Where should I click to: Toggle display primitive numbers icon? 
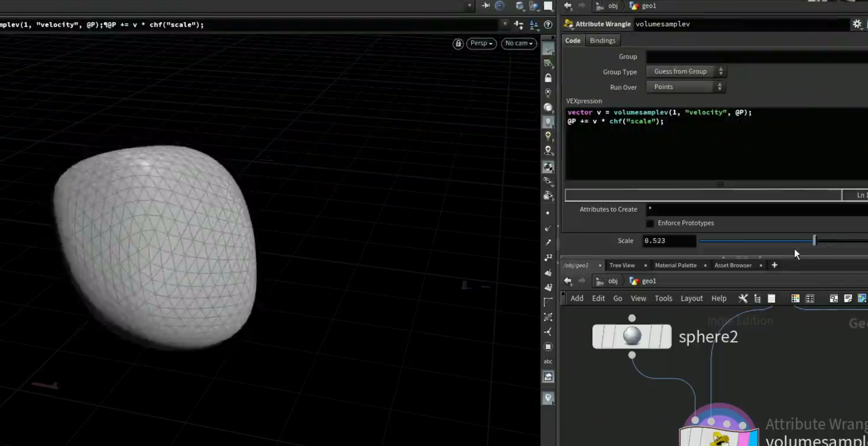coord(548,287)
